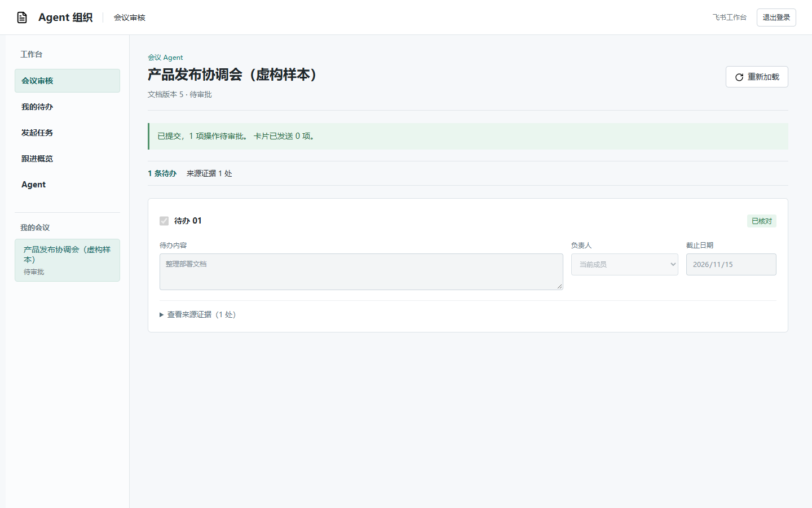Open 会议审核 in the sidebar

(67, 81)
